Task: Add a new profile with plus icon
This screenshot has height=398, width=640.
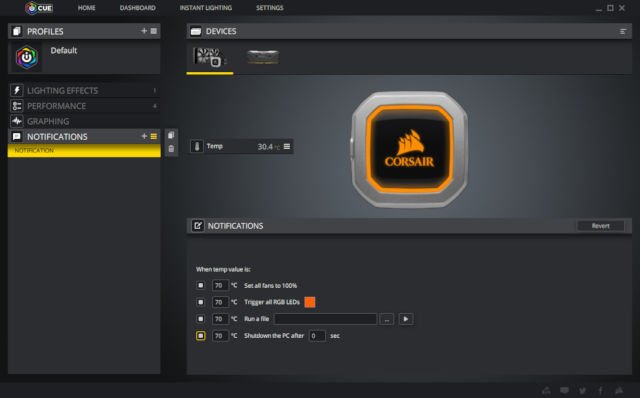Action: click(144, 31)
